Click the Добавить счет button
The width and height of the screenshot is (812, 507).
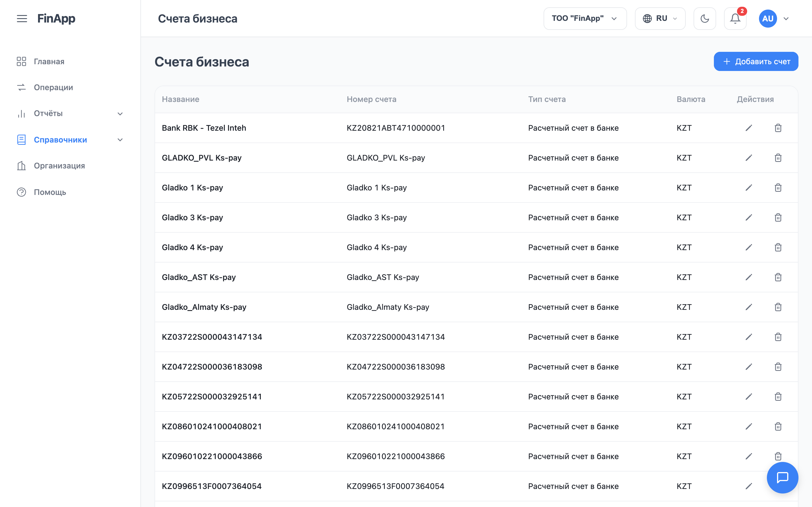756,61
